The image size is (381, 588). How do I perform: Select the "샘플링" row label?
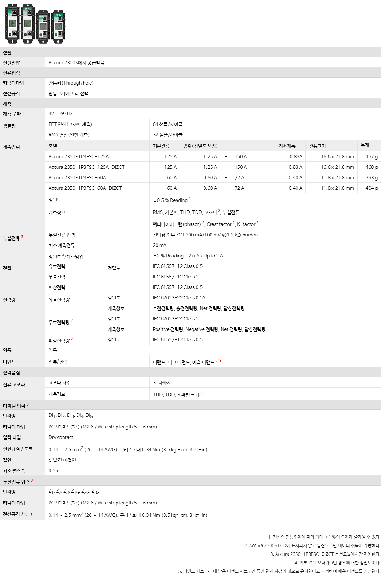(9, 126)
